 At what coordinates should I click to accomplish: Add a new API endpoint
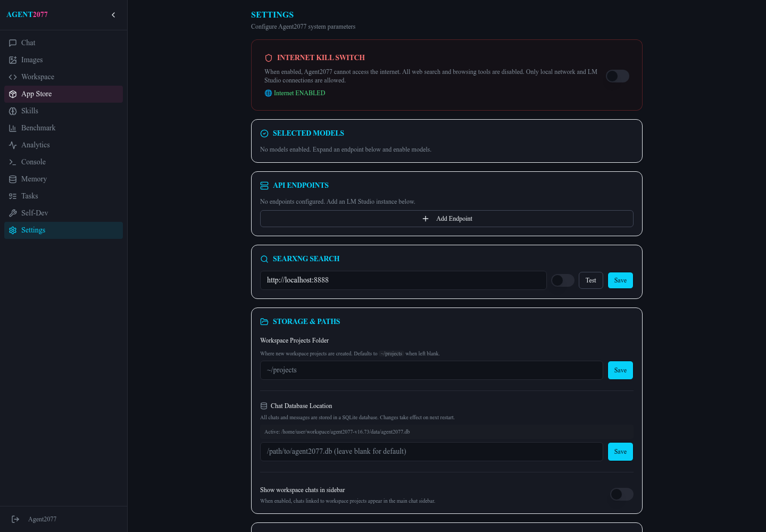click(447, 219)
